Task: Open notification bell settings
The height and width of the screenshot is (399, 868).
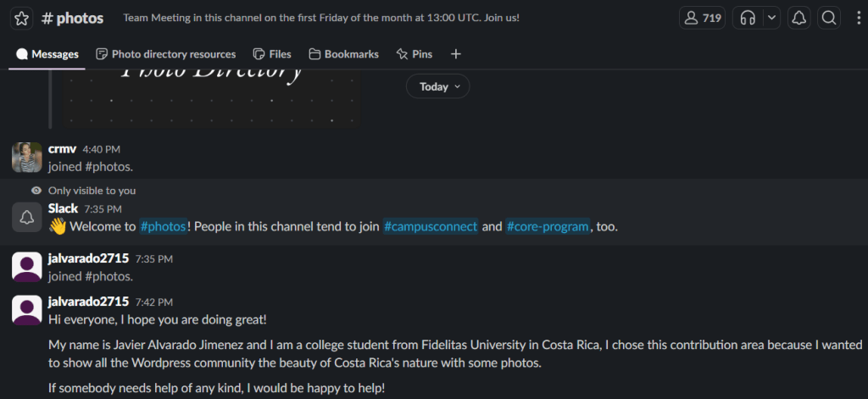Action: coord(798,18)
